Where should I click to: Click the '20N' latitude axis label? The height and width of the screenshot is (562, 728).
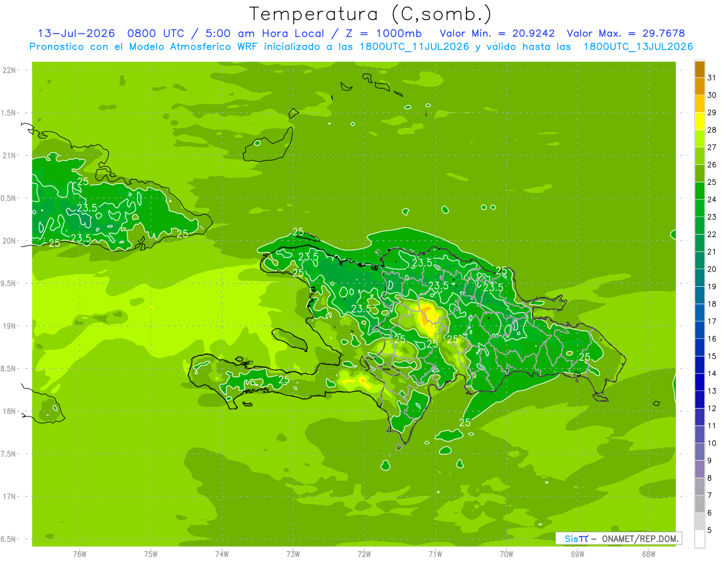point(10,241)
